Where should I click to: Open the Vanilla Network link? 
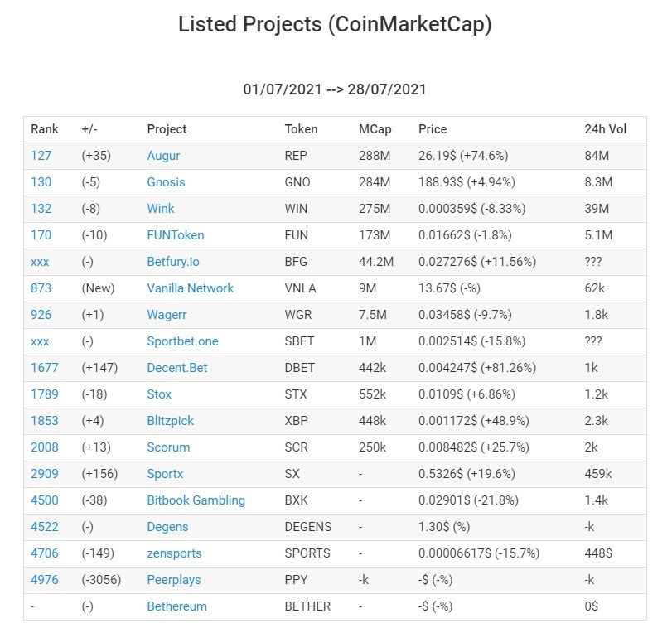(191, 288)
